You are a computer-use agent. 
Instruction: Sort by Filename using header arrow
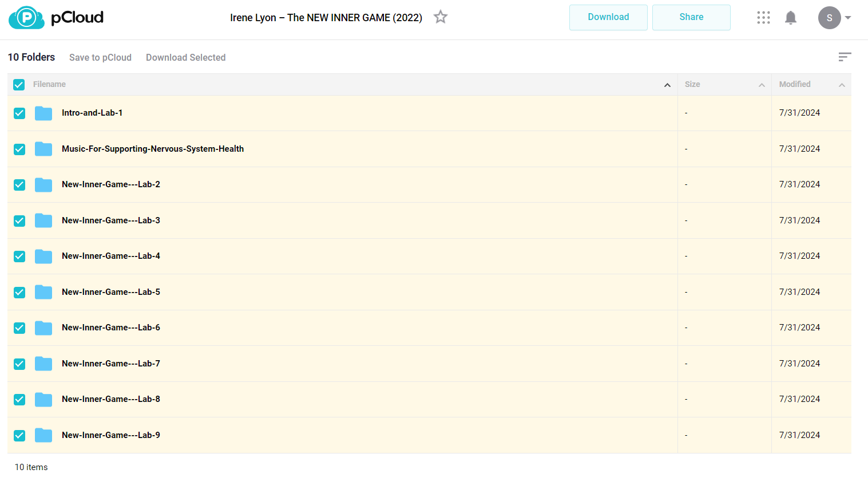(x=667, y=85)
